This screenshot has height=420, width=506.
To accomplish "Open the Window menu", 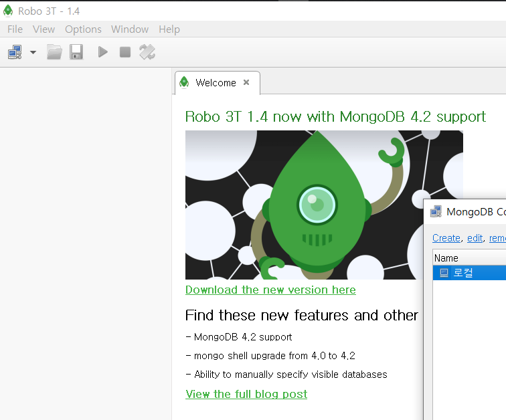I will pos(130,29).
